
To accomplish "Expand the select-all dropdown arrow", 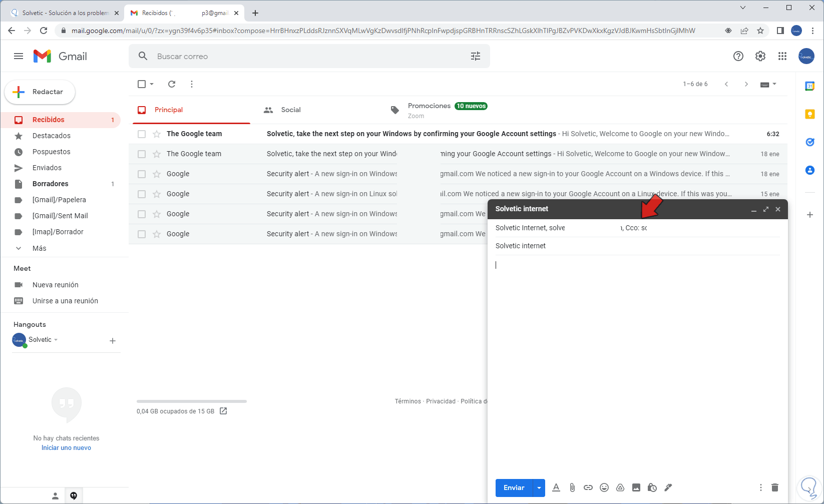I will tap(152, 84).
